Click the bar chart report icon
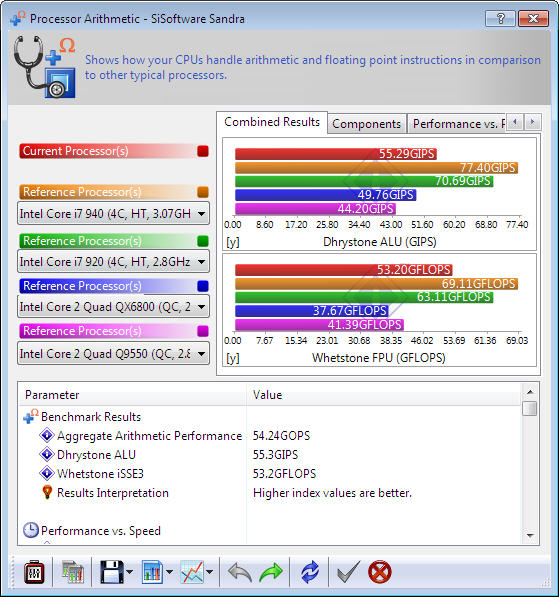The width and height of the screenshot is (559, 597). [152, 572]
